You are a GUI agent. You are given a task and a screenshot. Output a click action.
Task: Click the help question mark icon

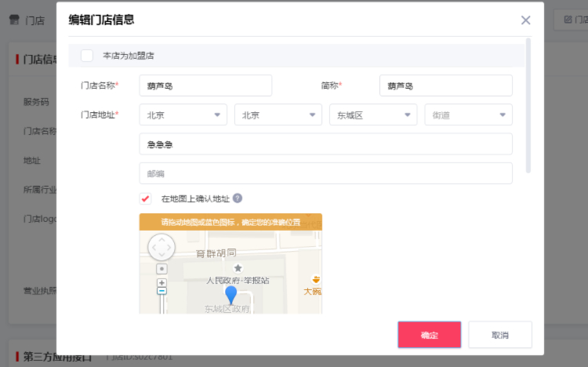coord(238,198)
